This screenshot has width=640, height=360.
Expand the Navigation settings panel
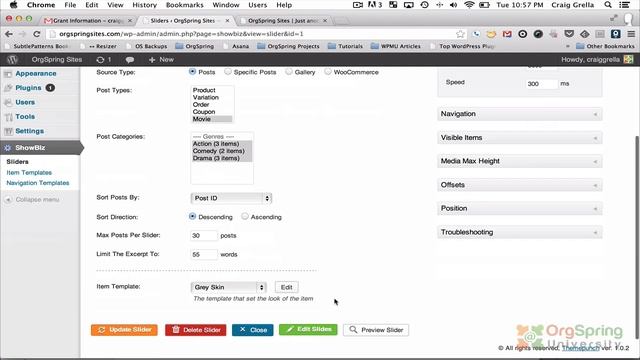coord(520,114)
